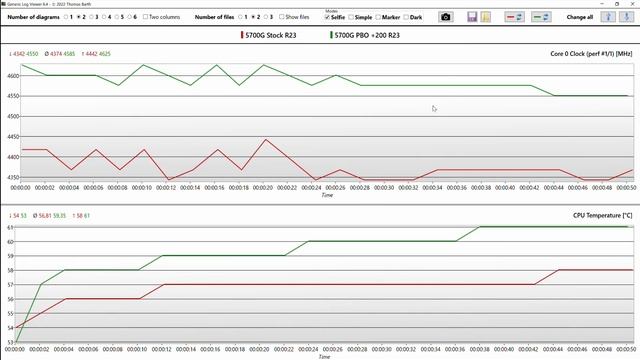Enable the Show files checkbox
This screenshot has height=360, width=640.
pos(294,17)
